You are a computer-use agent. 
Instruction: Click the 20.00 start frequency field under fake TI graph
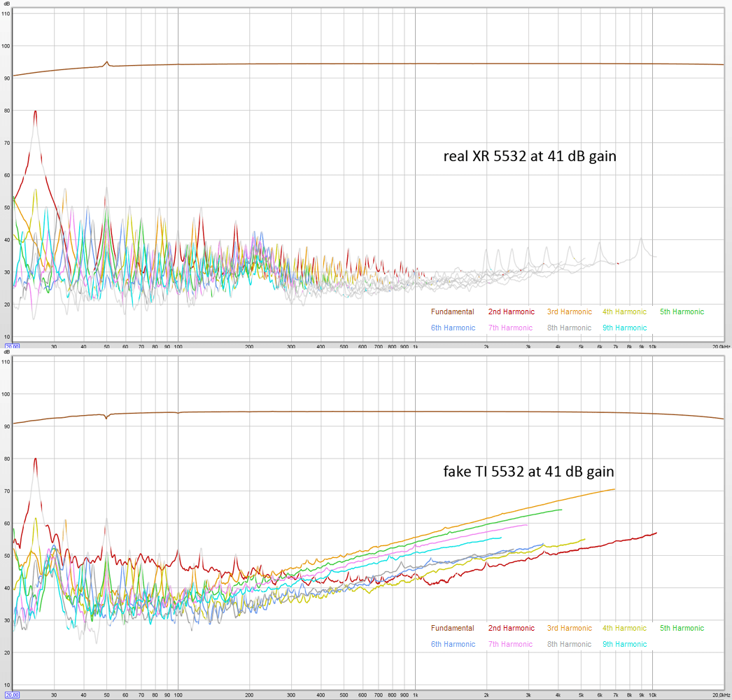[x=12, y=695]
